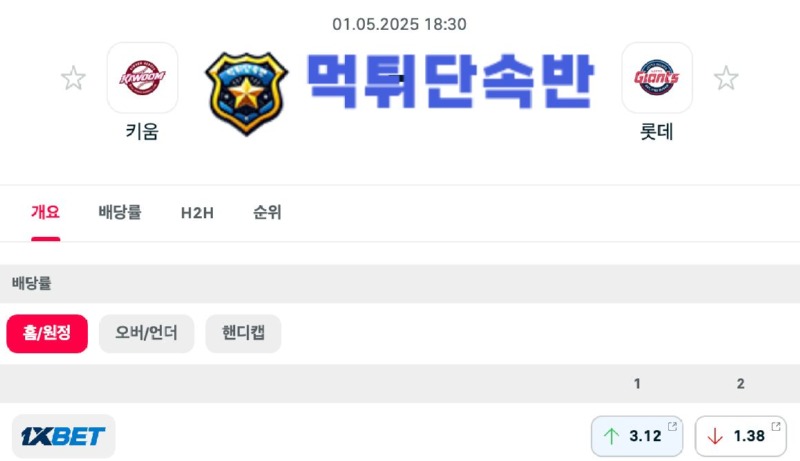Select the 핸디캡 odds filter

click(x=243, y=334)
